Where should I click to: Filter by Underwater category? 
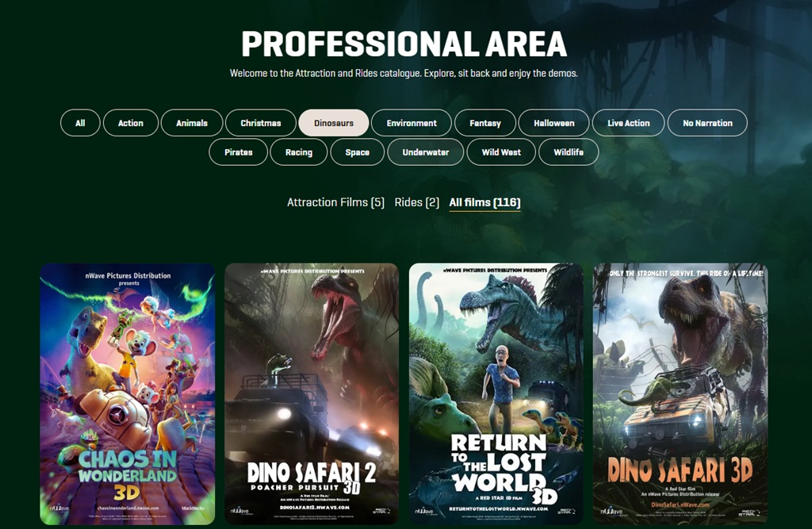[x=426, y=151]
